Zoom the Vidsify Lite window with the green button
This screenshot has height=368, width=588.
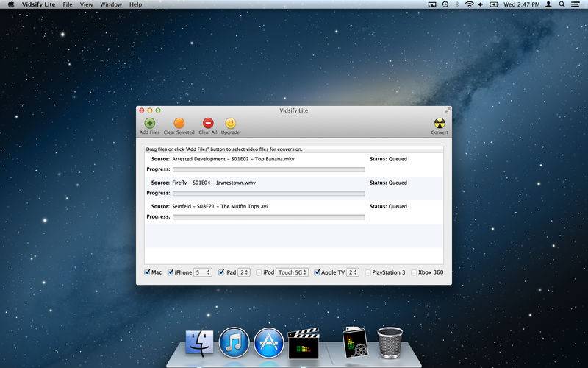(x=158, y=110)
